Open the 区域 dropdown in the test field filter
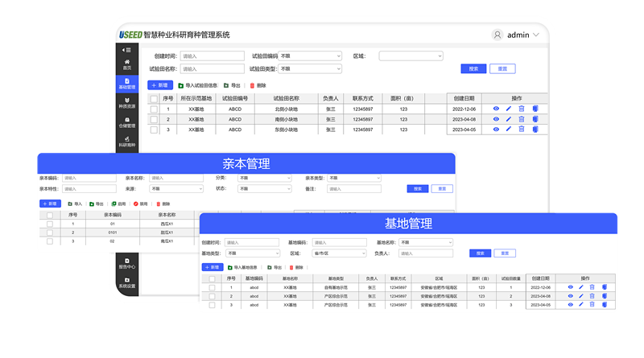 click(x=411, y=56)
